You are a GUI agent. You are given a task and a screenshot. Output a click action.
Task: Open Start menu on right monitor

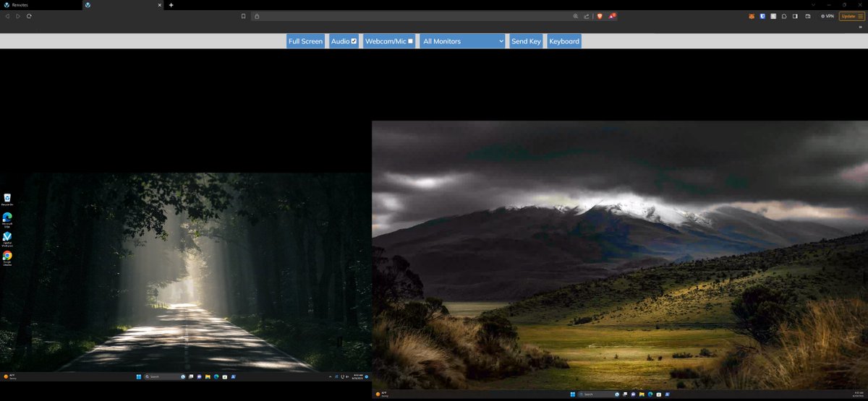click(x=573, y=394)
